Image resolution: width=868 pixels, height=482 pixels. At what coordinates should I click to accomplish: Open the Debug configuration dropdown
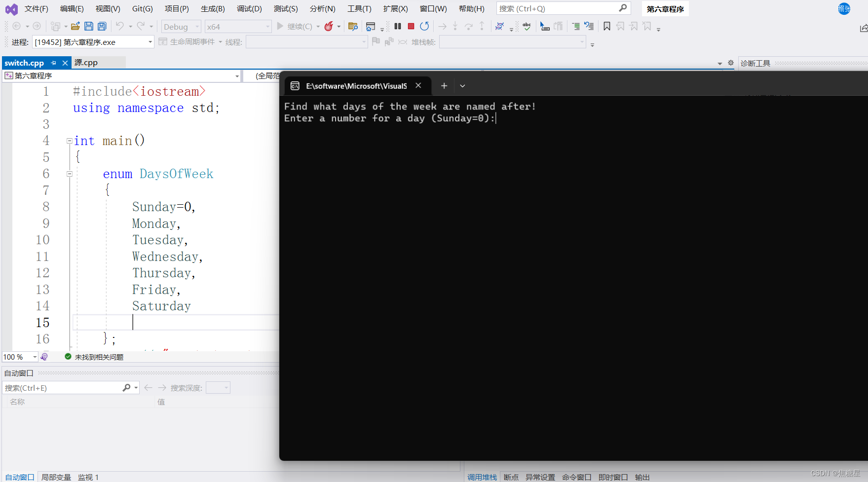click(x=196, y=26)
